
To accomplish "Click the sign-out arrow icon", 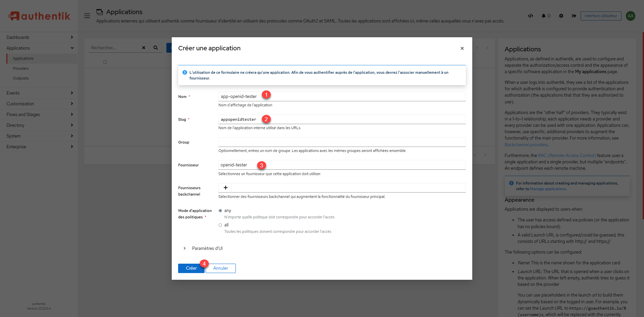I will 574,16.
